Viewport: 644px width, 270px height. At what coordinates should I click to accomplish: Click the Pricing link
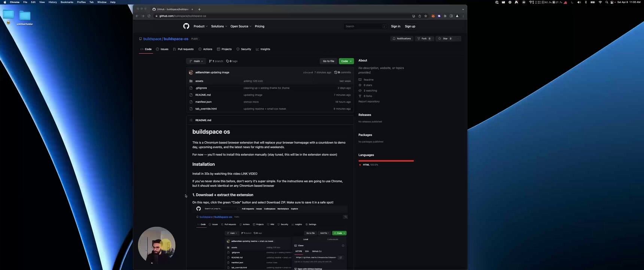tap(259, 26)
